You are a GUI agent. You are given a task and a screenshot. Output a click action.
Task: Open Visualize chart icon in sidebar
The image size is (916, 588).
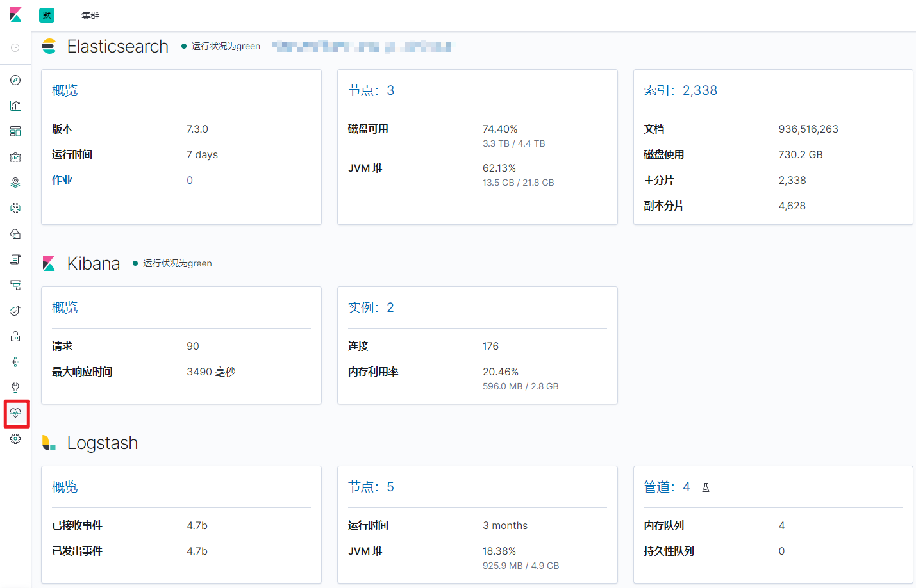(x=15, y=106)
